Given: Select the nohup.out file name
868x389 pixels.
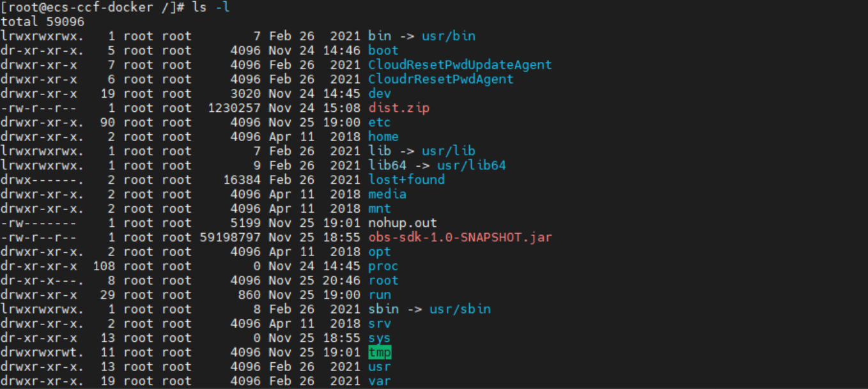Looking at the screenshot, I should (403, 223).
